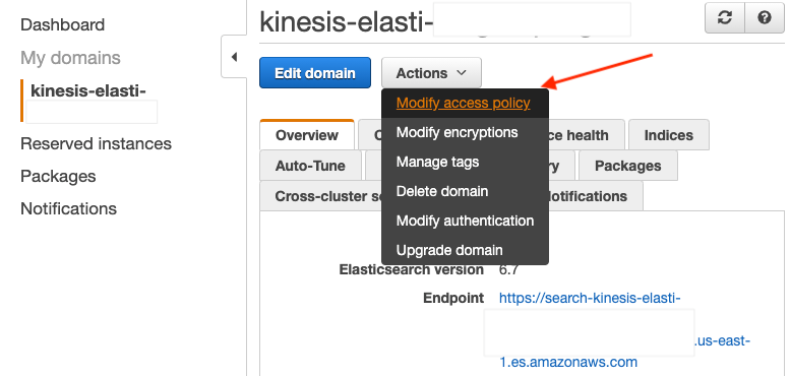Open Reserved instances in sidebar
790x376 pixels.
click(x=96, y=144)
